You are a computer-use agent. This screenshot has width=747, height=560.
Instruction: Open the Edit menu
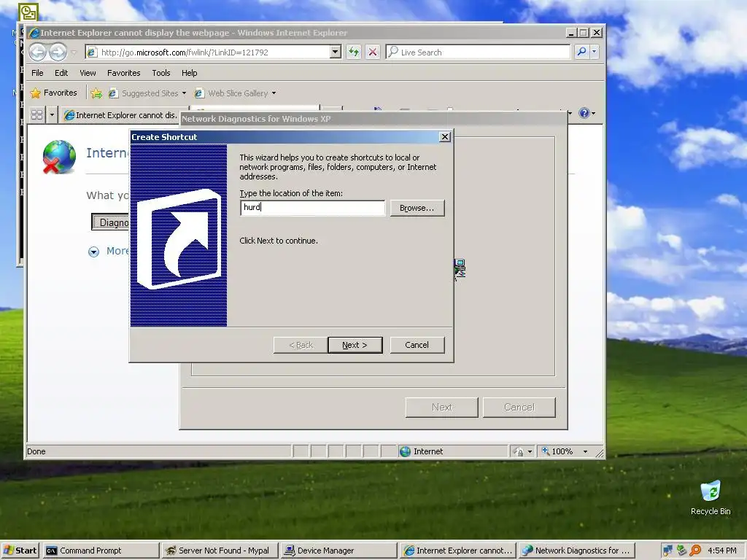(x=61, y=73)
